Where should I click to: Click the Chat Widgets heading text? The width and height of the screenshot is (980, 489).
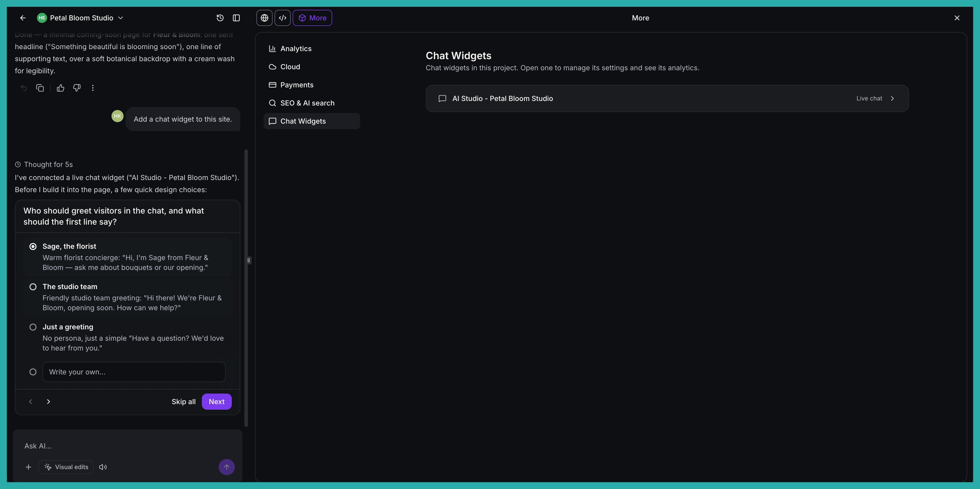[459, 56]
